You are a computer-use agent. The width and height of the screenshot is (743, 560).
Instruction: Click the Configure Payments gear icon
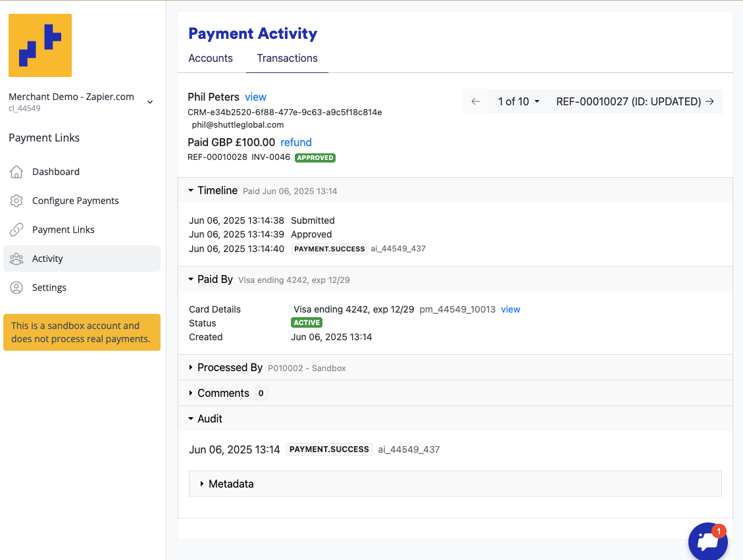[x=16, y=201]
